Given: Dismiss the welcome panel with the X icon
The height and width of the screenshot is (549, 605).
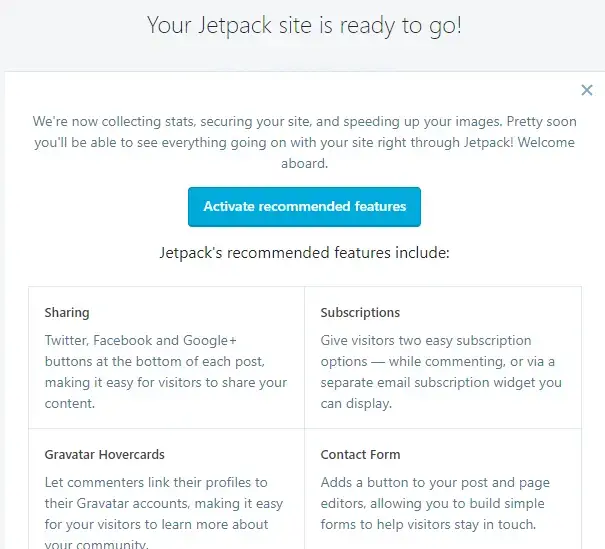Looking at the screenshot, I should (586, 90).
